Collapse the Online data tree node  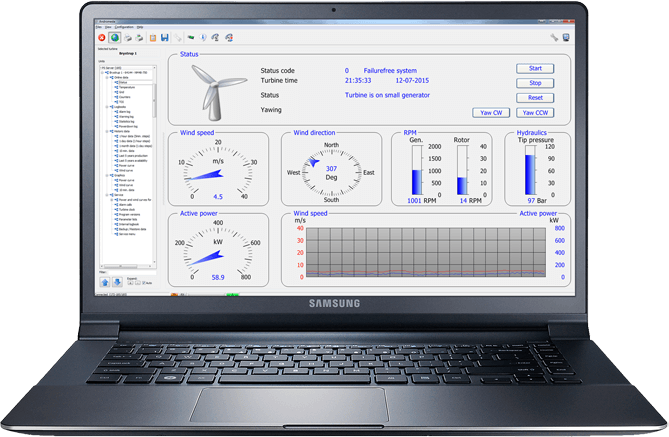point(107,78)
